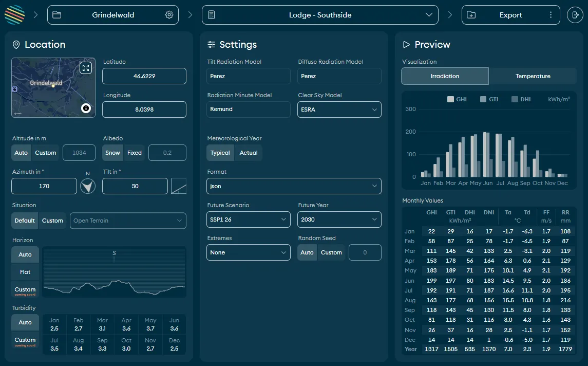Click the map info icon
The image size is (588, 366).
86,108
